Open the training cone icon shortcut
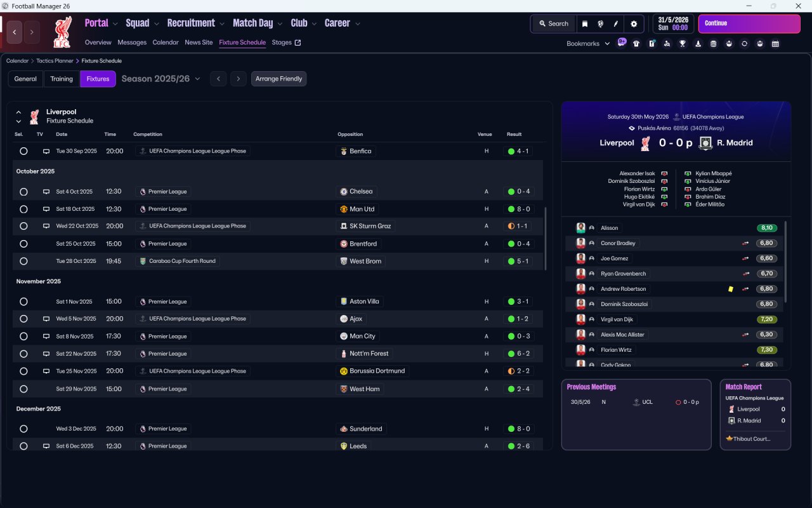The width and height of the screenshot is (812, 508). pyautogui.click(x=698, y=44)
